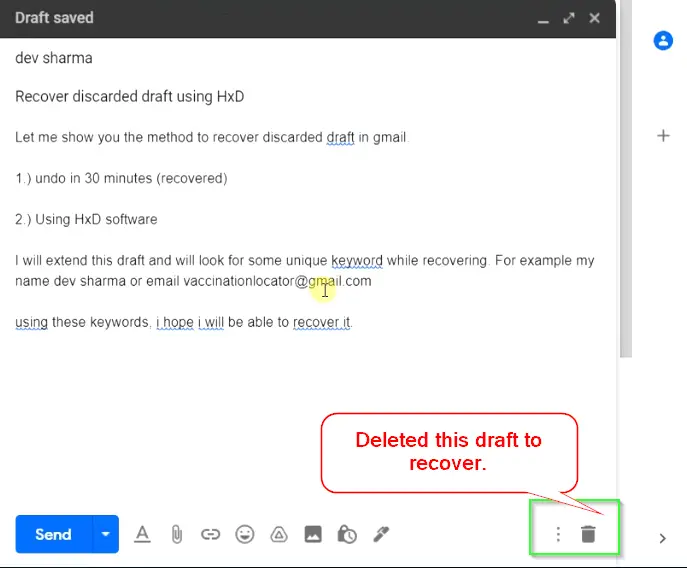Screen dimensions: 687x568
Task: Close the compose window with the X
Action: (x=595, y=18)
